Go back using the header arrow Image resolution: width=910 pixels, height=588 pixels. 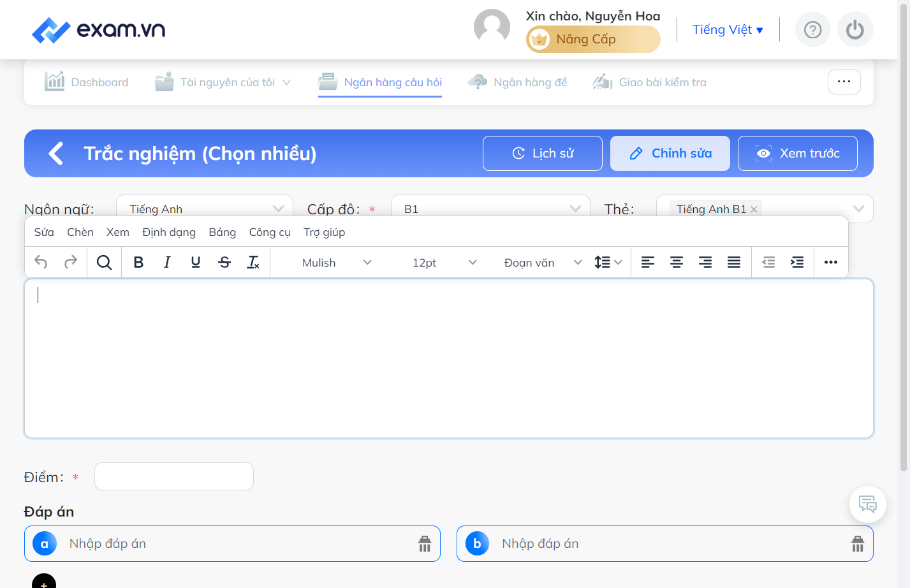coord(56,153)
